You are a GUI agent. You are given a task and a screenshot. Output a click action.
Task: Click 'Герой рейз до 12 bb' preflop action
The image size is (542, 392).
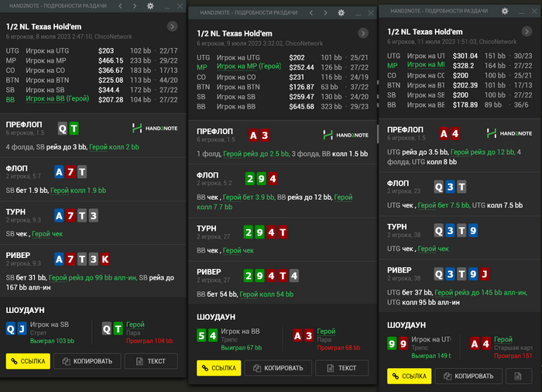tap(482, 153)
